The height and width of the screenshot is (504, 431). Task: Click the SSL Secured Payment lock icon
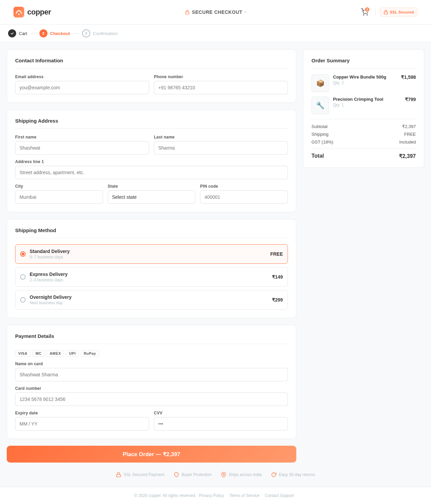pos(119,475)
